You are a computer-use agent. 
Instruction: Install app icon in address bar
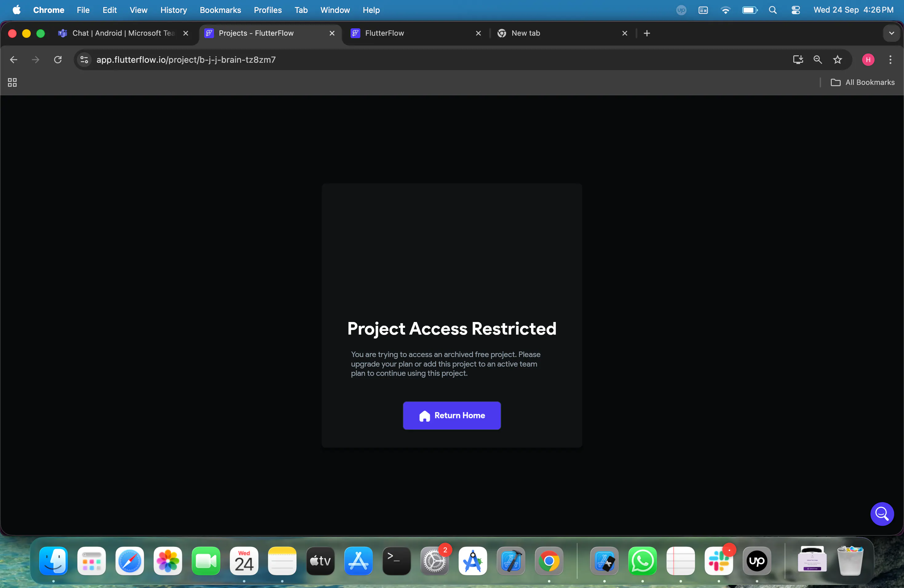click(798, 60)
